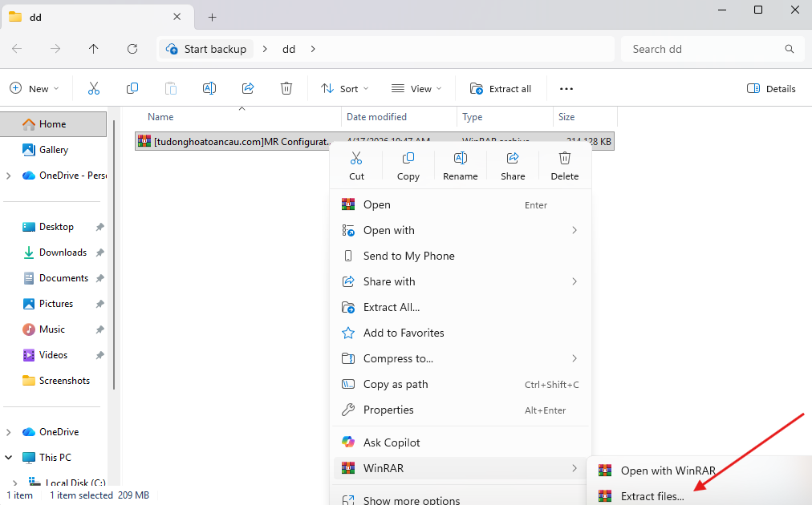Viewport: 812px width, 505px height.
Task: Click the Search dd input field
Action: [x=702, y=49]
